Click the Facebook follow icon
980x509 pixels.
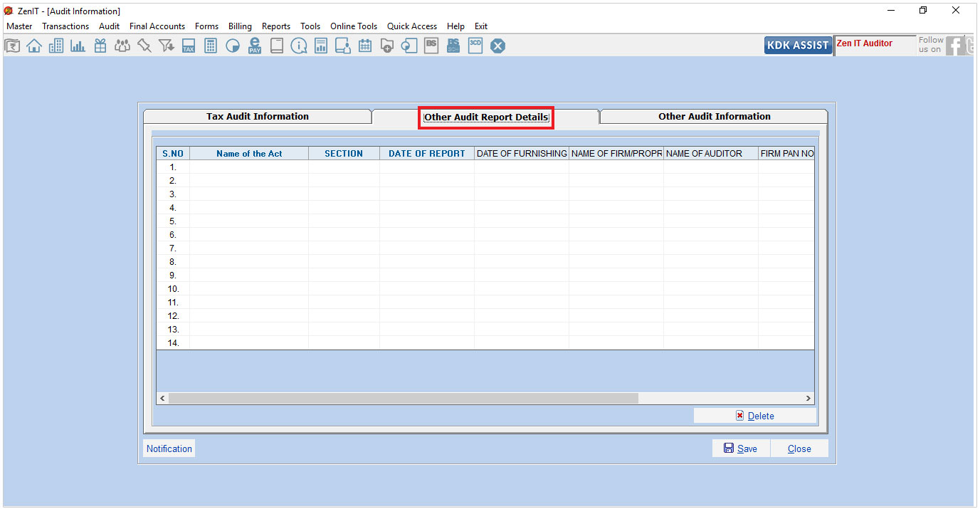[x=954, y=46]
